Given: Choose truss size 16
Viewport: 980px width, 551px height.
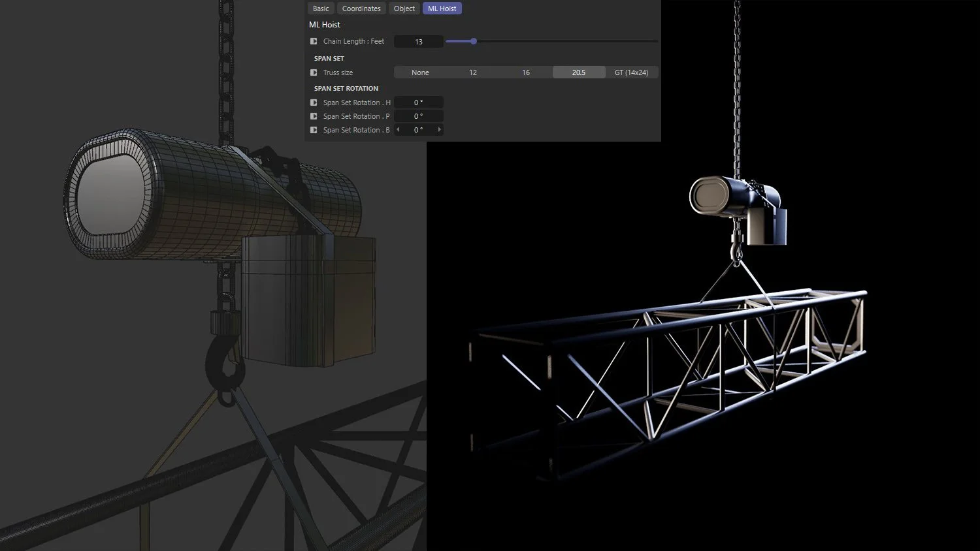Looking at the screenshot, I should [526, 72].
